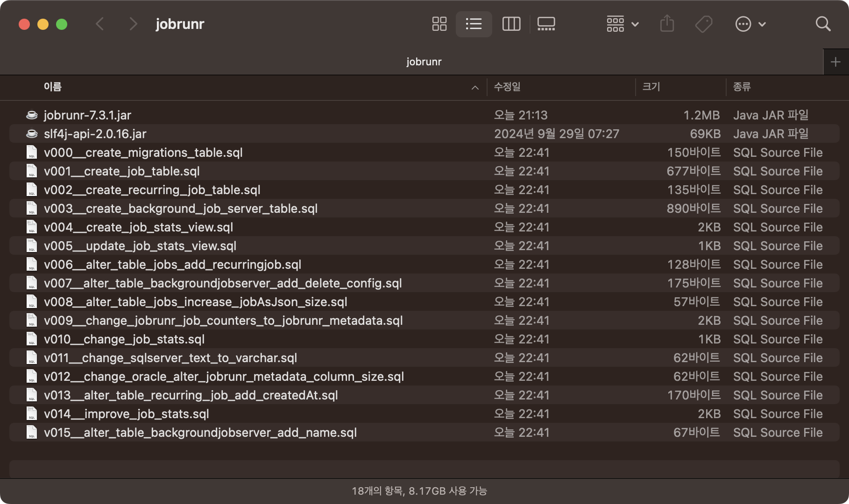The height and width of the screenshot is (504, 849).
Task: Select v000__create_migrations_table.sql file name
Action: click(x=143, y=152)
